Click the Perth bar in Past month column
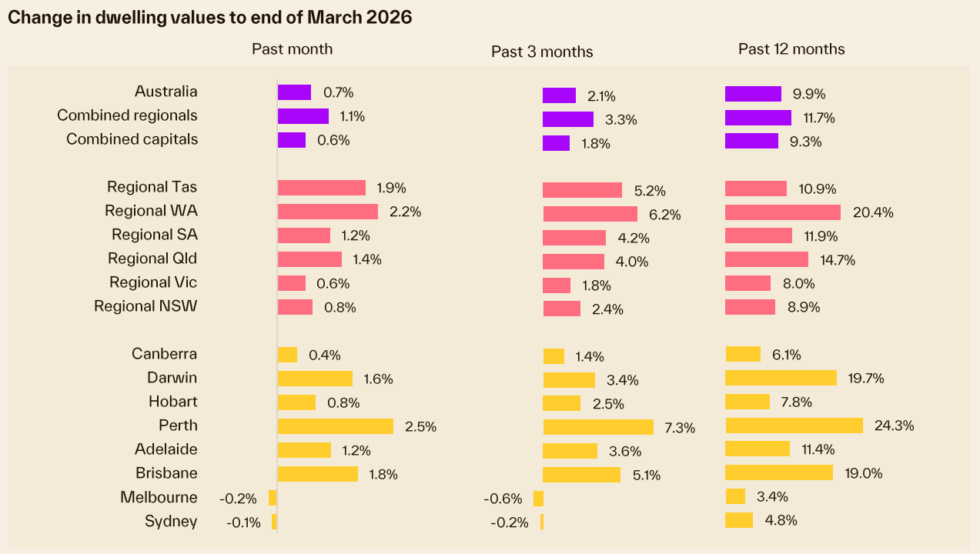 [x=335, y=426]
